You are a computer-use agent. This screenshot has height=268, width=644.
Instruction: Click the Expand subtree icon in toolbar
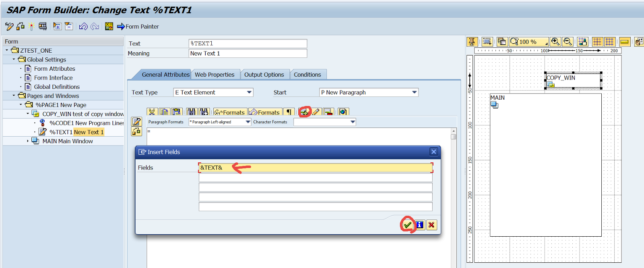57,27
